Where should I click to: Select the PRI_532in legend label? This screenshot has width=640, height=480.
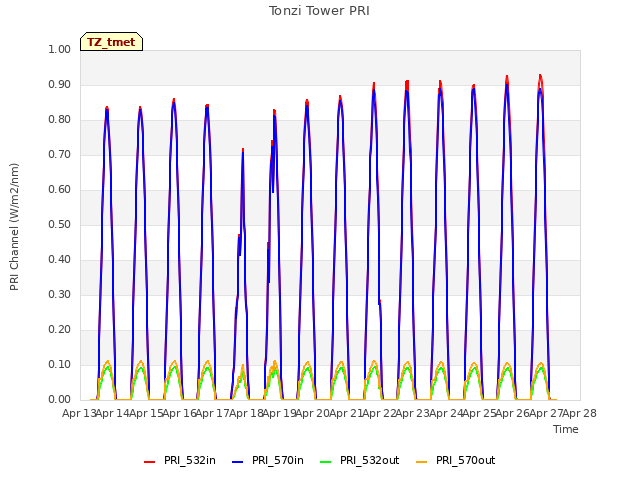[x=190, y=460]
